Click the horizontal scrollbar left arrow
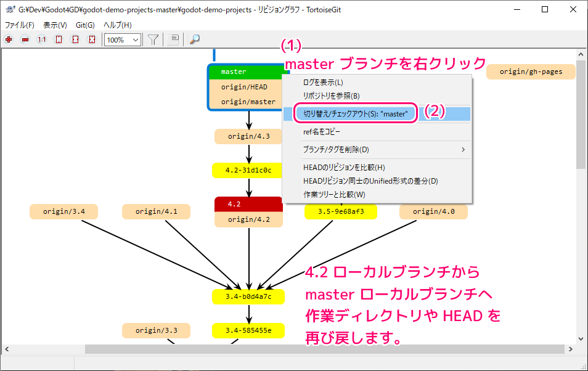 pos(7,349)
